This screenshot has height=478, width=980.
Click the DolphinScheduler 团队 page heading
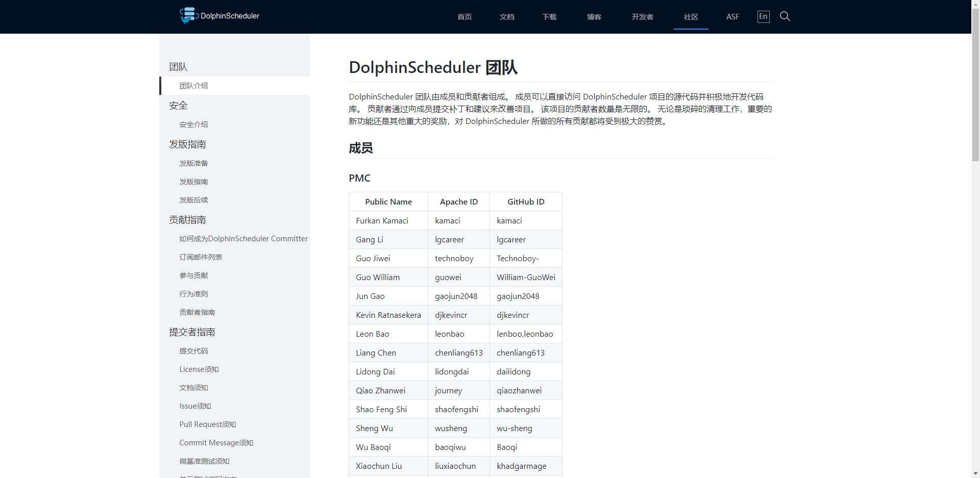[x=433, y=67]
